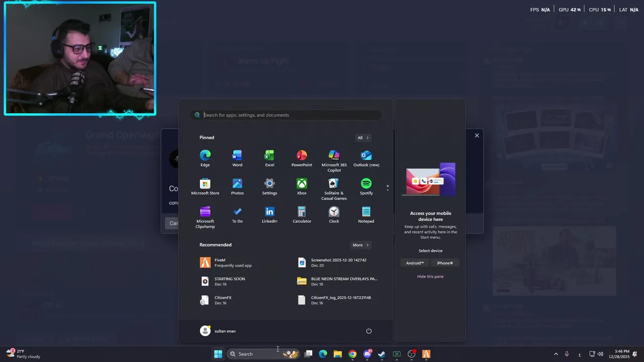Launch the To Do app
This screenshot has height=362, width=644.
[237, 215]
